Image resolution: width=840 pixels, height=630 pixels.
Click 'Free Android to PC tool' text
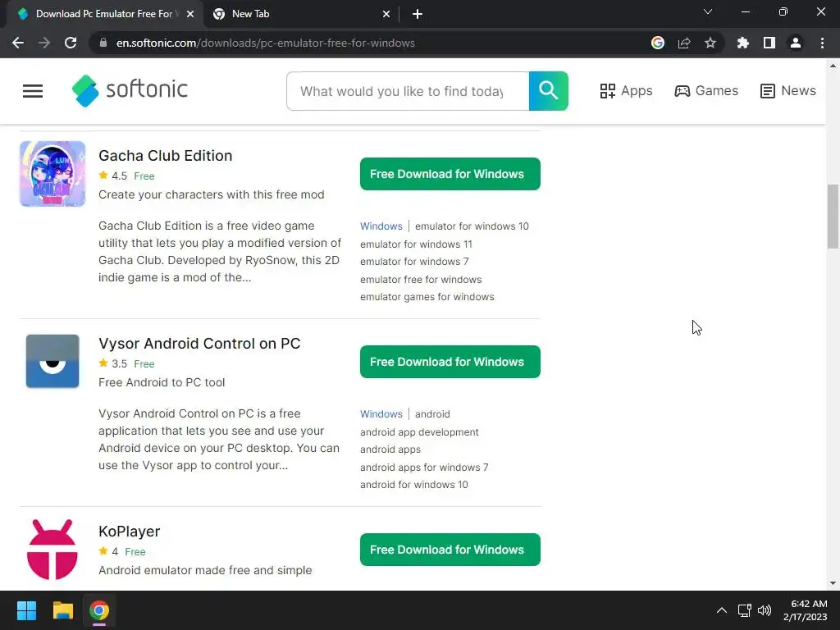(x=162, y=382)
